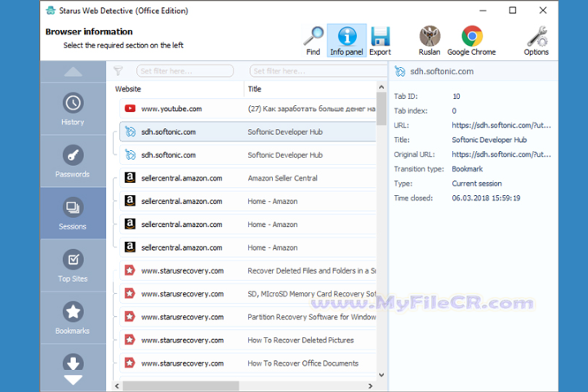Viewport: 588px width, 392px height.
Task: Click the YouTube favicon
Action: tap(130, 109)
